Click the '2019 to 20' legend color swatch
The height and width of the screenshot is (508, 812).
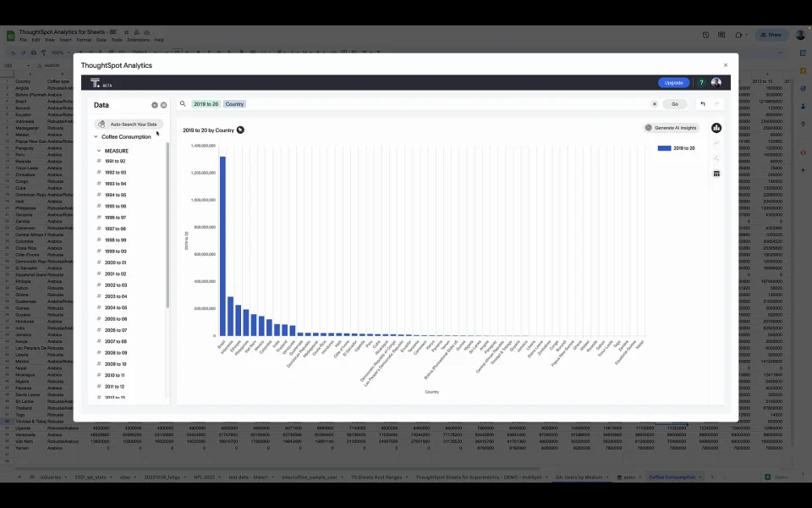coord(664,148)
